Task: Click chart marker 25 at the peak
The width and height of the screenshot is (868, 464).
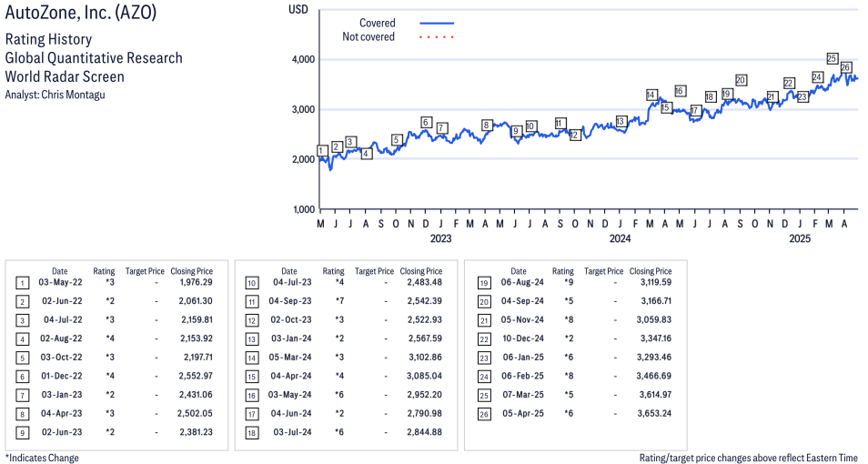Action: pos(832,58)
